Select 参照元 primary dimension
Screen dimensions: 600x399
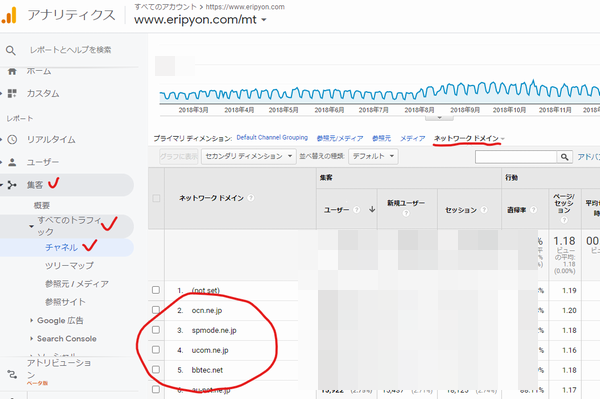point(382,138)
